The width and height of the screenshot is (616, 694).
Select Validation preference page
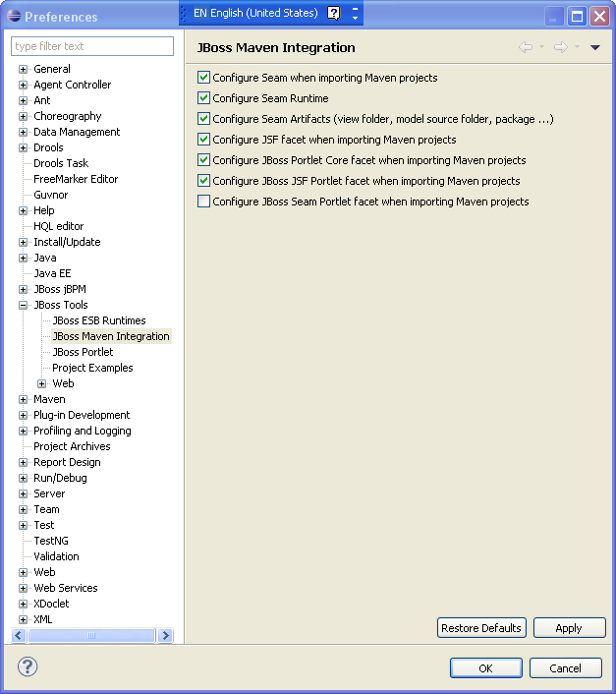(56, 556)
